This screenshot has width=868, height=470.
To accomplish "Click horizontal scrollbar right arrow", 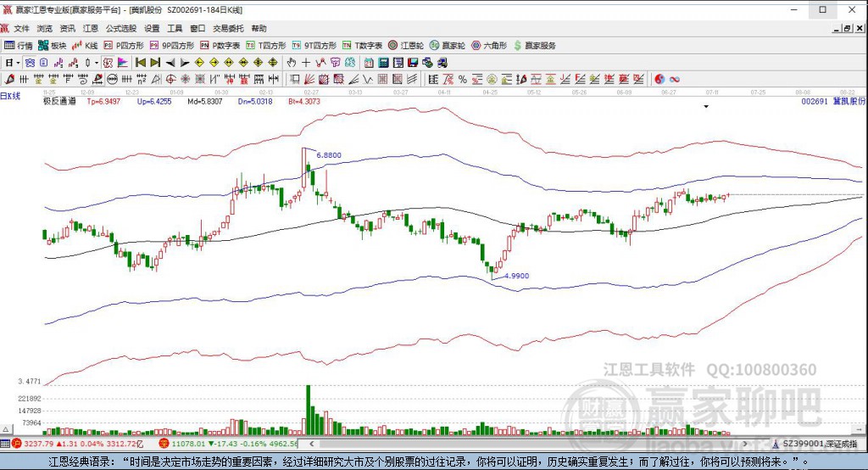I will (x=745, y=444).
